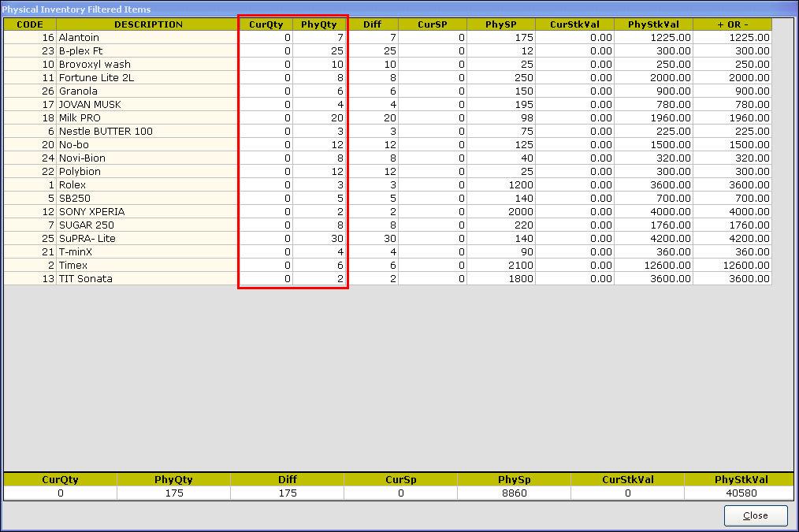This screenshot has height=532, width=799.
Task: Click the footer PhySp summary label
Action: click(x=515, y=479)
